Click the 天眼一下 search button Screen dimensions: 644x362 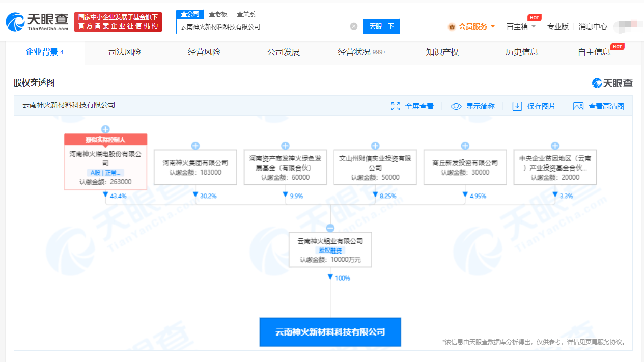click(x=382, y=26)
